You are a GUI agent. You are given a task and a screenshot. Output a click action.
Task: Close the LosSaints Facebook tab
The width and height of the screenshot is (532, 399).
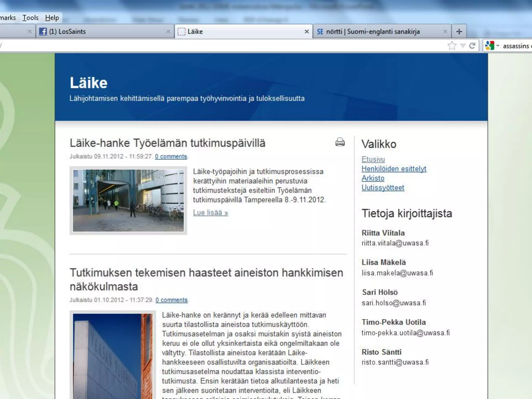pyautogui.click(x=168, y=31)
